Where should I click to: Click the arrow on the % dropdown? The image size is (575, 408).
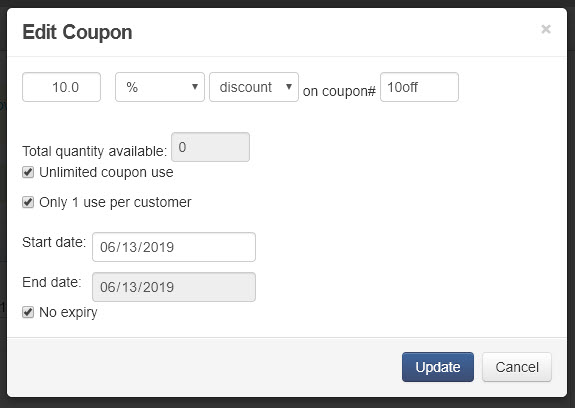(195, 87)
